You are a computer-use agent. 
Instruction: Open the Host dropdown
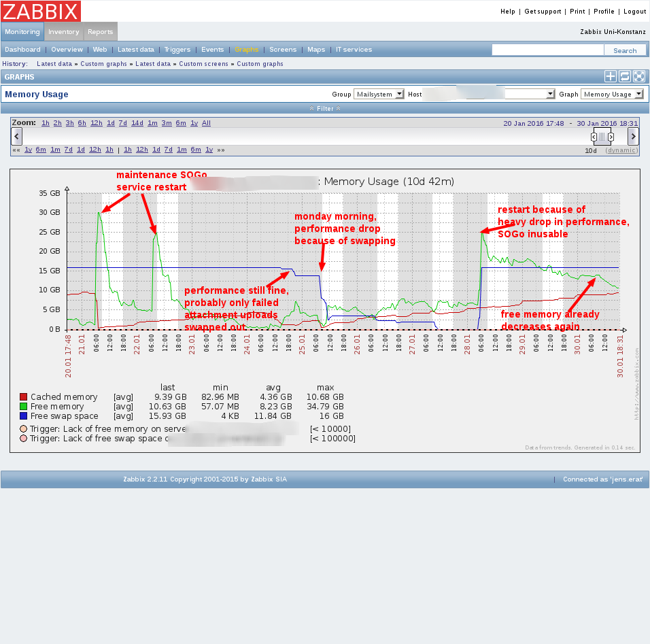point(490,95)
